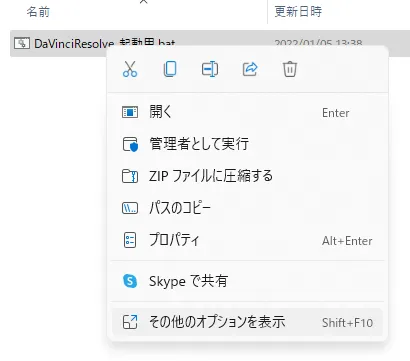The height and width of the screenshot is (361, 410).
Task: Click the Delete trash can icon
Action: pos(290,69)
